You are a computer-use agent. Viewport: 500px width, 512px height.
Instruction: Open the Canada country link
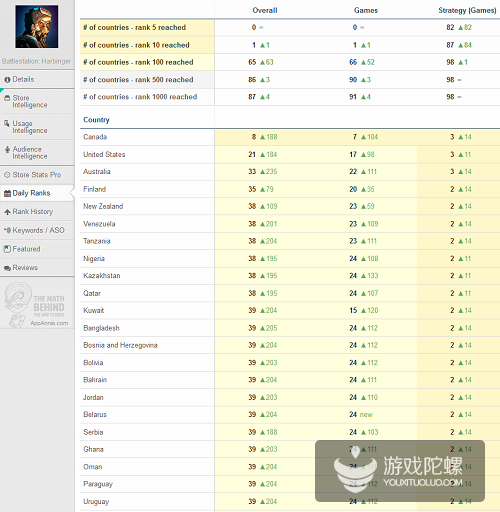pyautogui.click(x=95, y=137)
